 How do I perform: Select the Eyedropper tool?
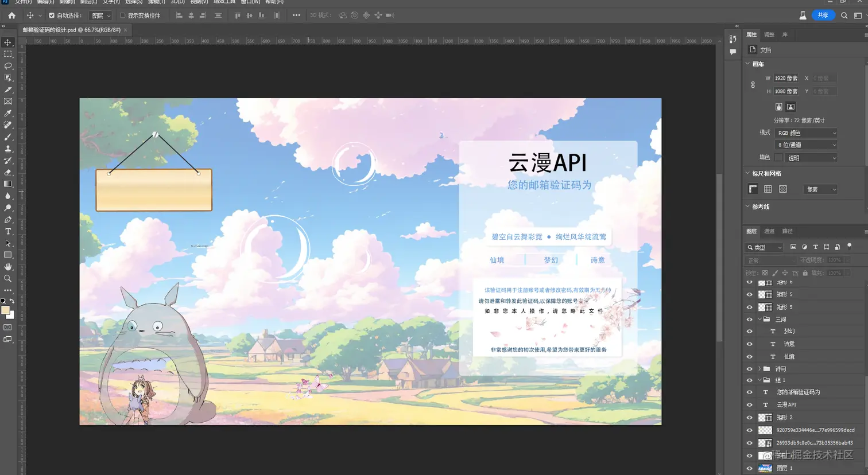pyautogui.click(x=8, y=113)
